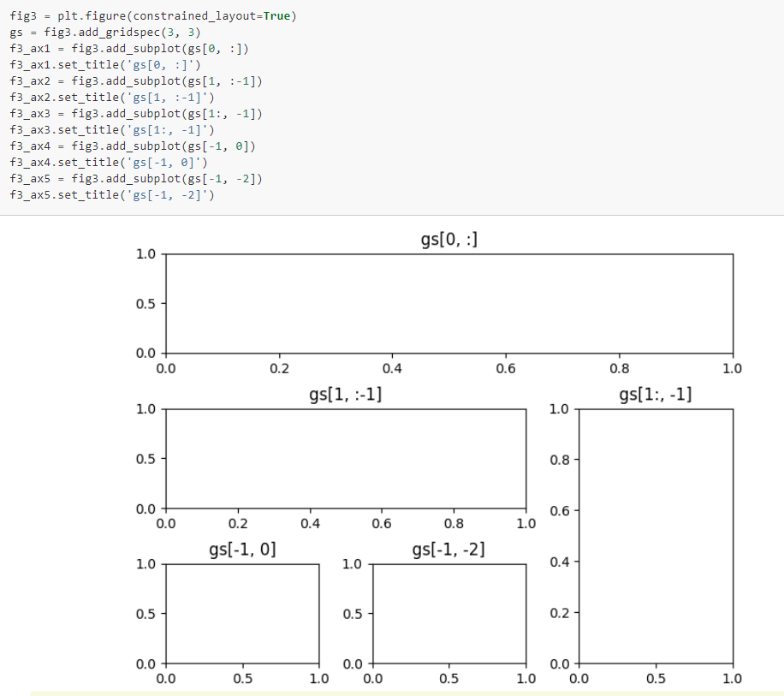Click the code line 'f3_ax3.set_title' call

tap(112, 130)
